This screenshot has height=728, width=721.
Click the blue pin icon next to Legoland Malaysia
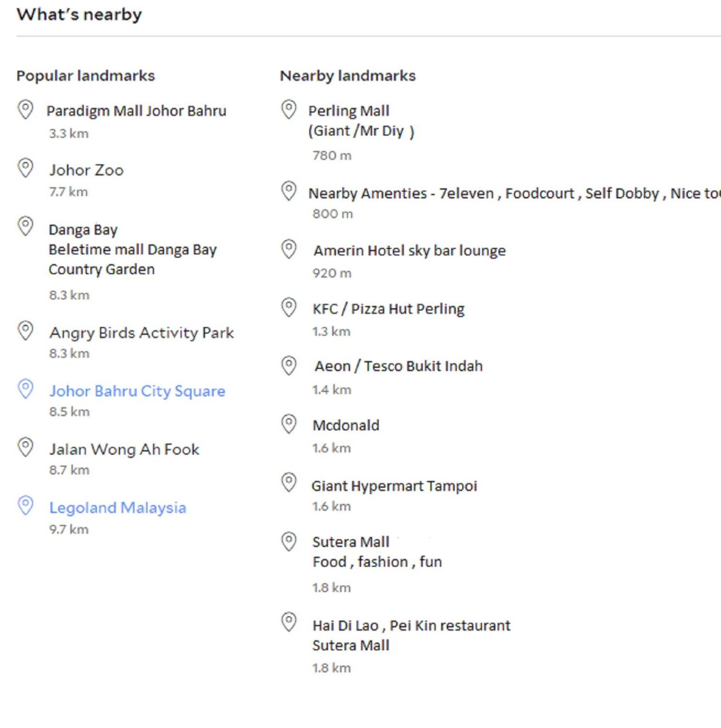pos(25,505)
